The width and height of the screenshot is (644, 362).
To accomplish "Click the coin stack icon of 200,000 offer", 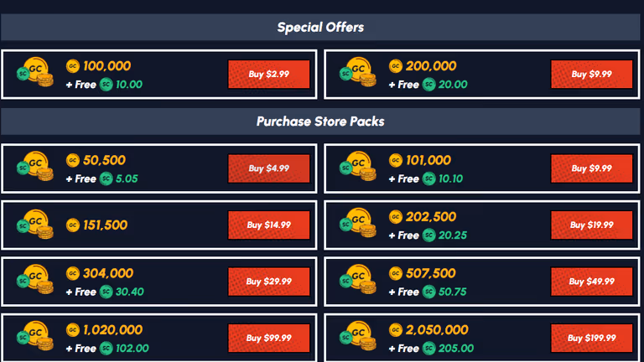I will click(x=358, y=72).
